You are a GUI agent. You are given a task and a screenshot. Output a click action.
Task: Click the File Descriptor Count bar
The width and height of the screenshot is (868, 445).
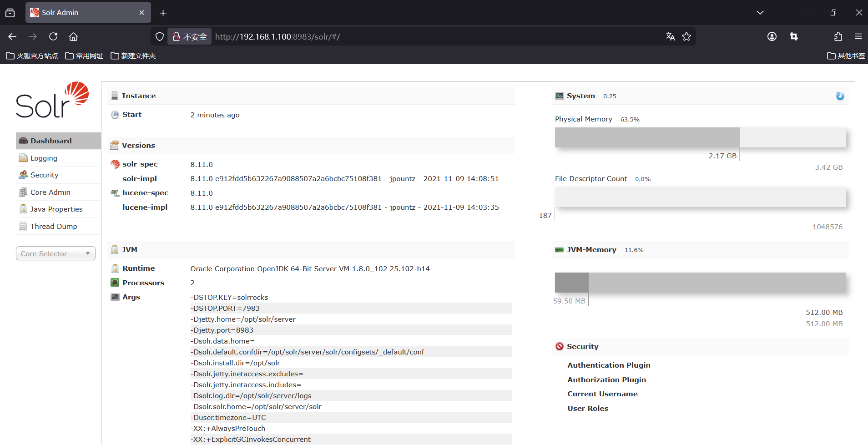700,197
